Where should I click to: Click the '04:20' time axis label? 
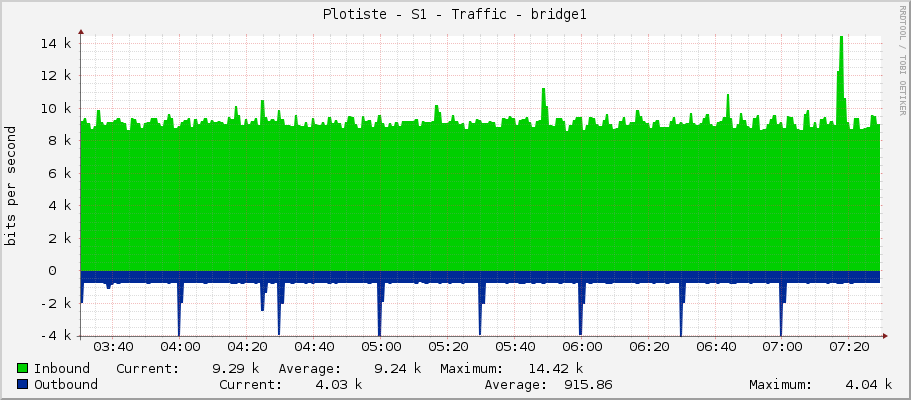click(247, 347)
